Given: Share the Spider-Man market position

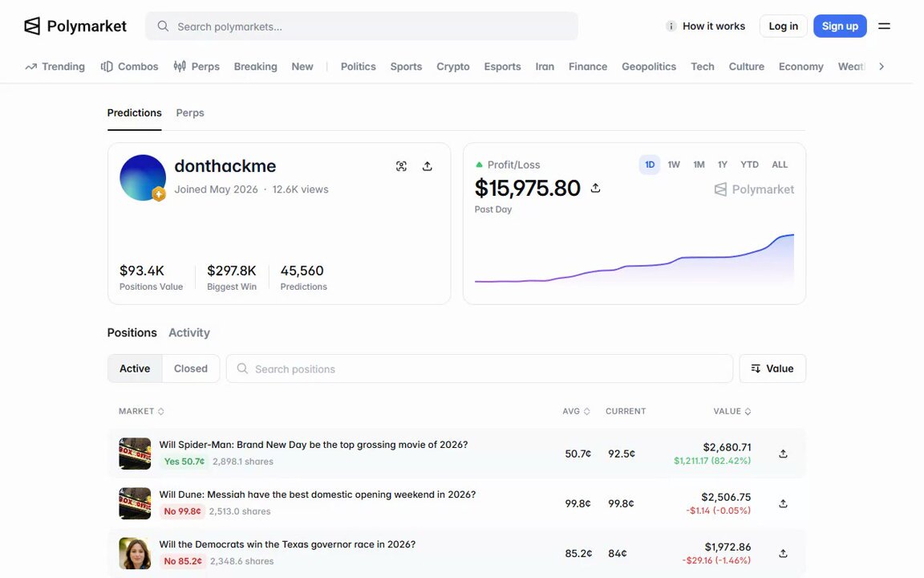Looking at the screenshot, I should tap(783, 454).
